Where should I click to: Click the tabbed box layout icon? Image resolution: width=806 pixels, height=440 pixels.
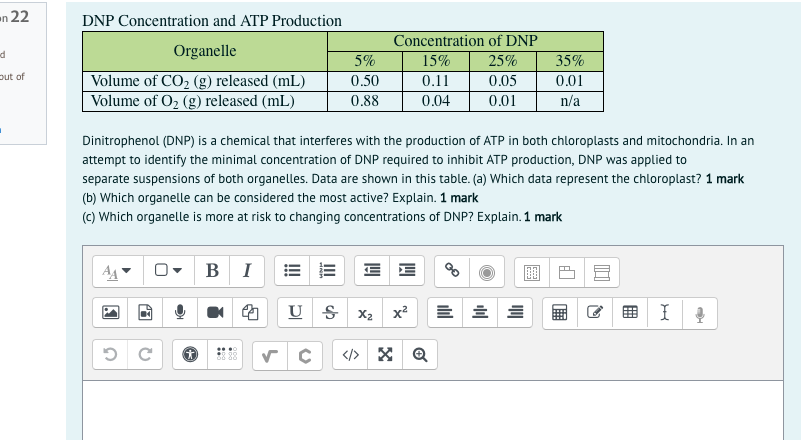coord(566,272)
